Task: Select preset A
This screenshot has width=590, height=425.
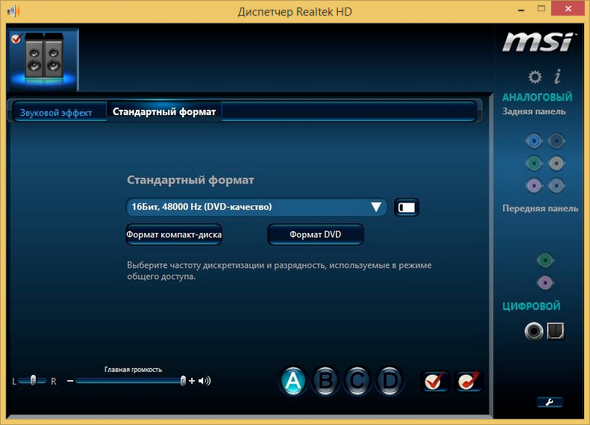Action: point(293,381)
